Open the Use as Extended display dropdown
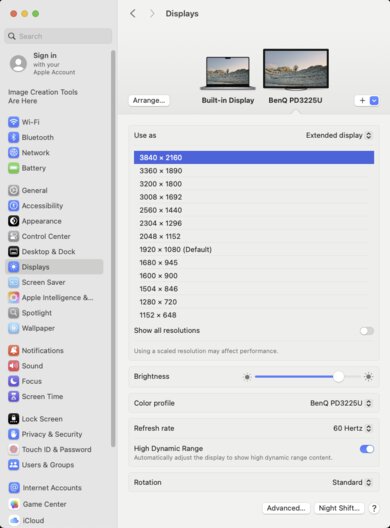This screenshot has width=390, height=528. click(x=338, y=135)
